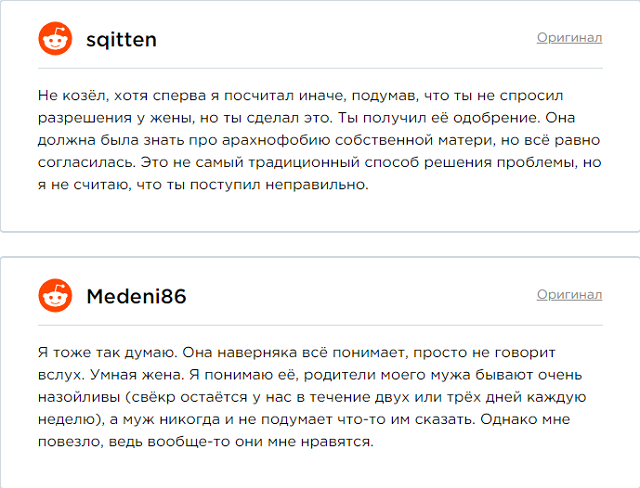Click the divider line under Medeni86's header
This screenshot has width=640, height=488.
[320, 326]
